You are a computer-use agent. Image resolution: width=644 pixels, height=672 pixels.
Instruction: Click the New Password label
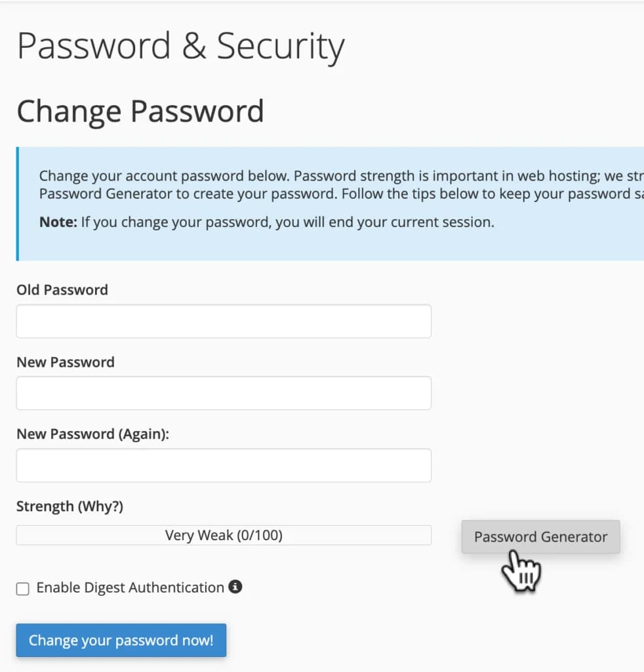65,362
